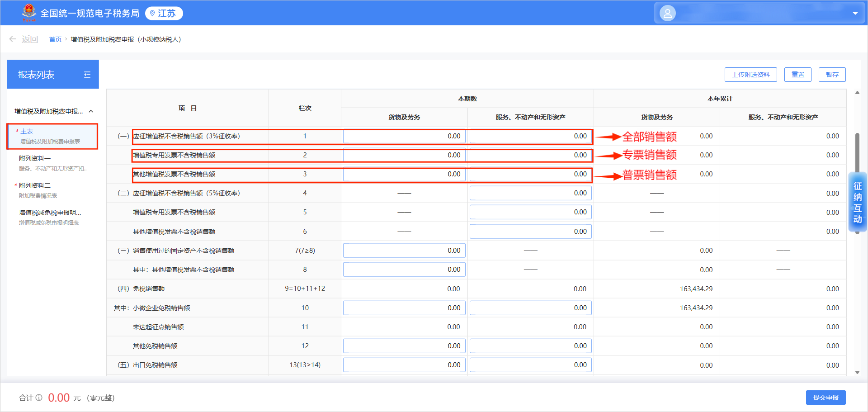The image size is (868, 412).
Task: Collapse the 增值税及附加税费申报 tree group
Action: click(x=91, y=111)
